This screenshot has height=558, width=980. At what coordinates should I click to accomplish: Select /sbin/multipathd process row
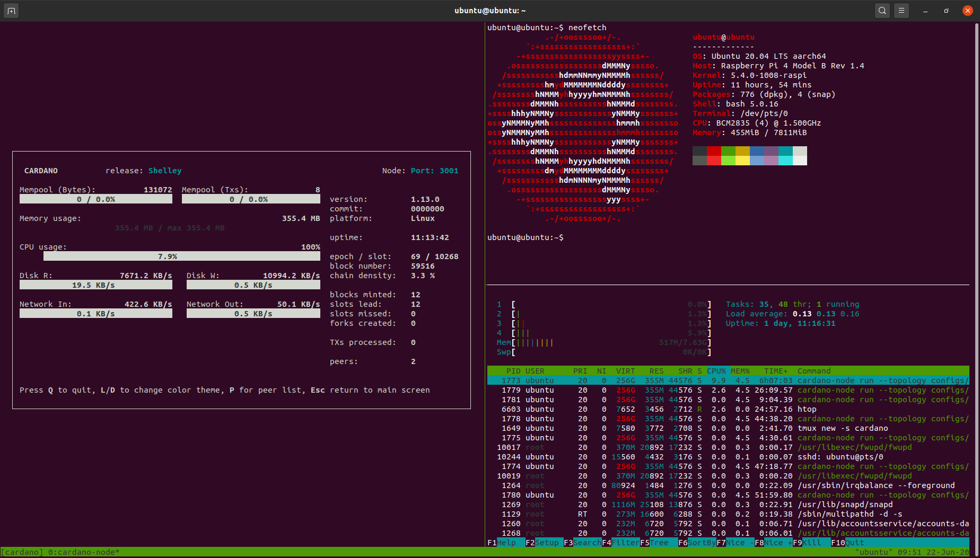click(x=728, y=514)
